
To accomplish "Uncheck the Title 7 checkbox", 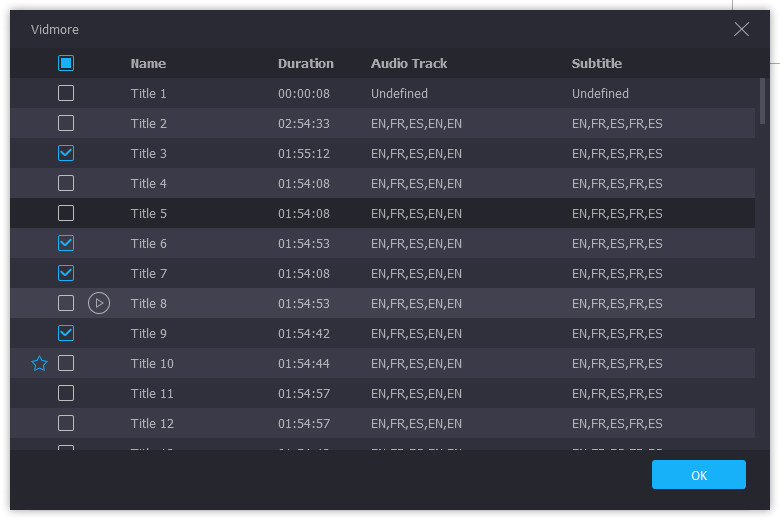I will 66,273.
